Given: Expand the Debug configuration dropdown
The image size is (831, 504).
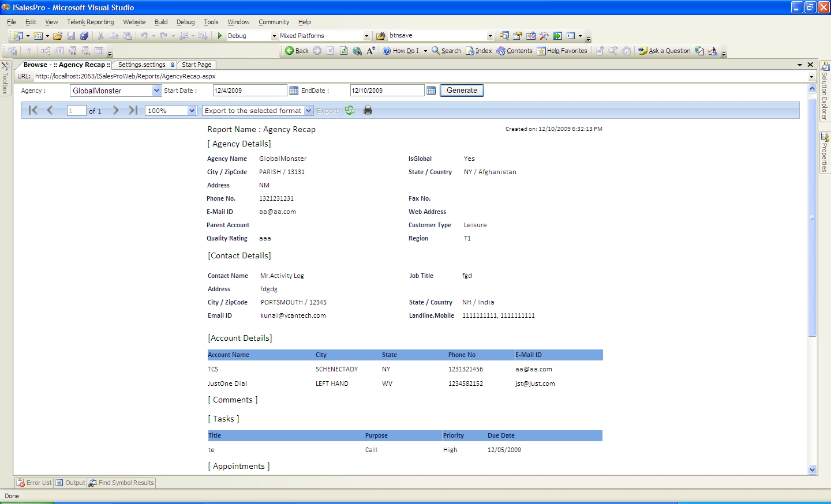Looking at the screenshot, I should [x=274, y=36].
